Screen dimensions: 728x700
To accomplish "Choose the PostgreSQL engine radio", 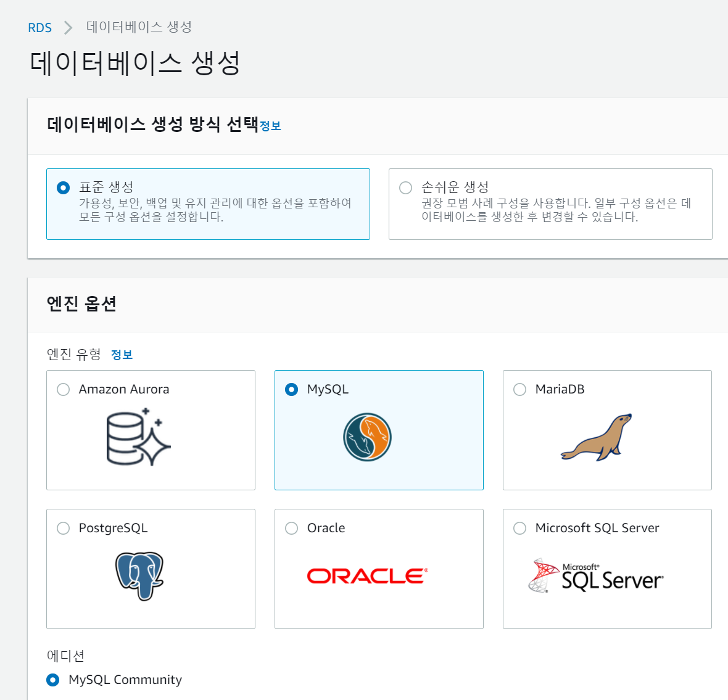I will click(63, 529).
